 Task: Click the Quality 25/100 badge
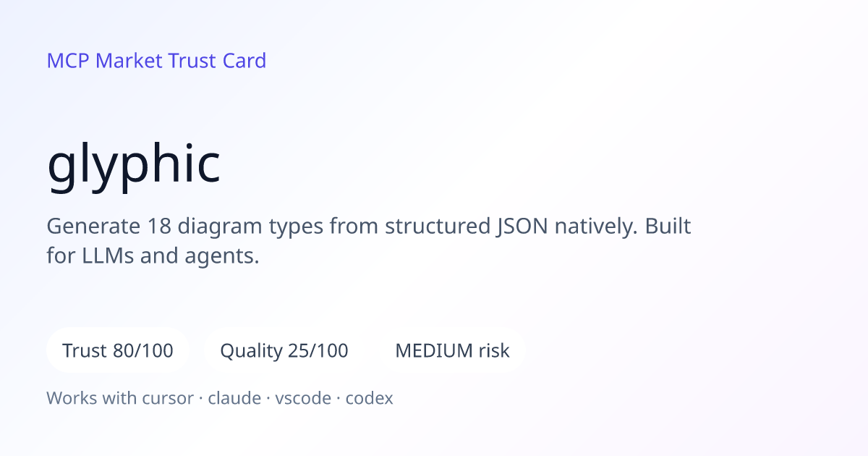(284, 351)
